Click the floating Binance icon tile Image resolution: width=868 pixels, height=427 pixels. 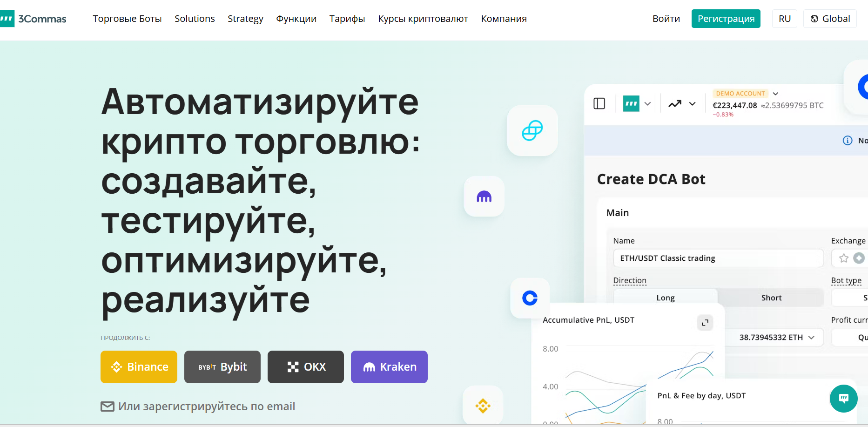(x=483, y=406)
